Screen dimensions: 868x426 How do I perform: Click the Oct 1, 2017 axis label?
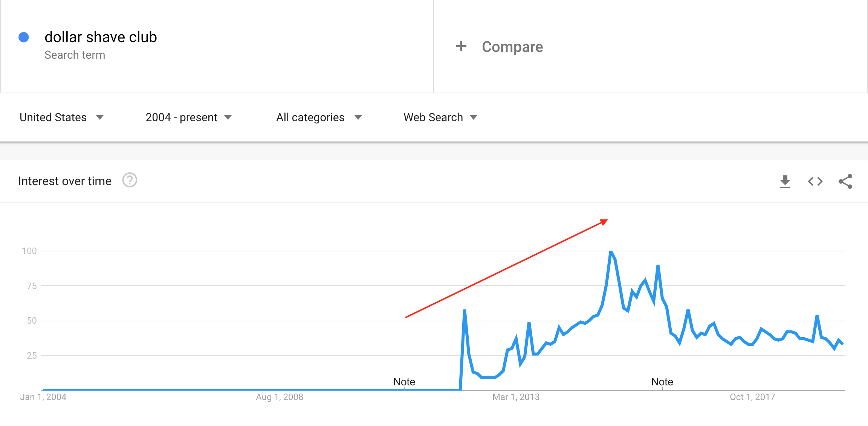tap(752, 397)
